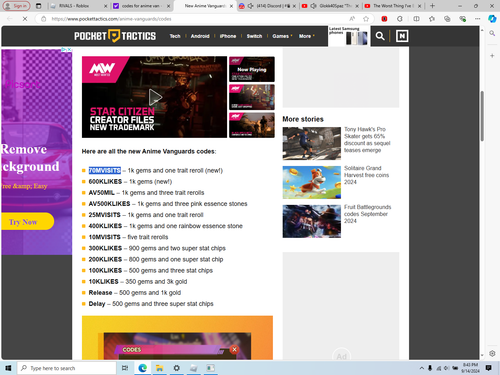500x375 pixels.
Task: Switch to The Worst Thing I've tab
Action: pos(392,6)
